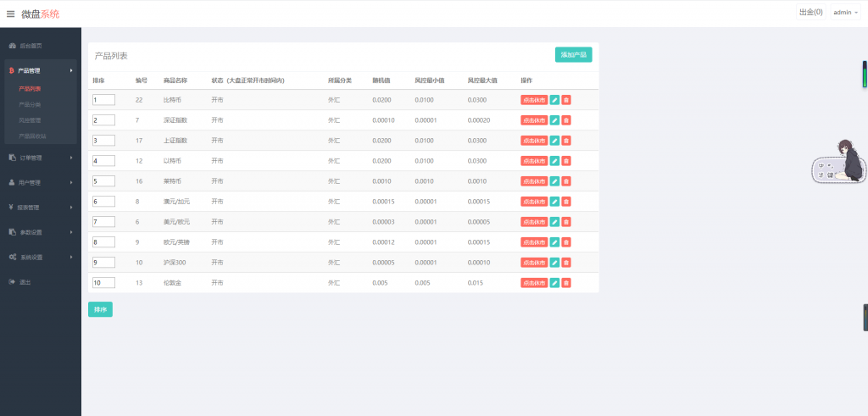Delete the 欧元/英镑 product
Viewport: 868px width, 416px height.
click(x=566, y=241)
